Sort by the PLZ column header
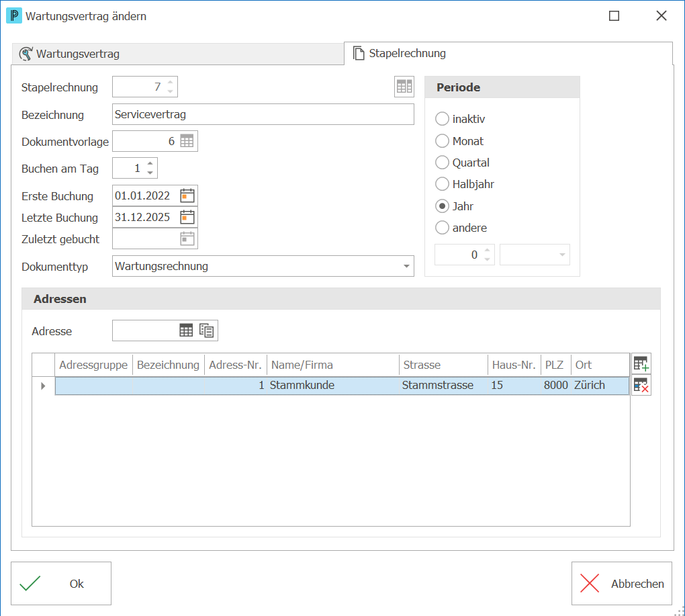Viewport: 685px width, 616px height. pos(555,365)
